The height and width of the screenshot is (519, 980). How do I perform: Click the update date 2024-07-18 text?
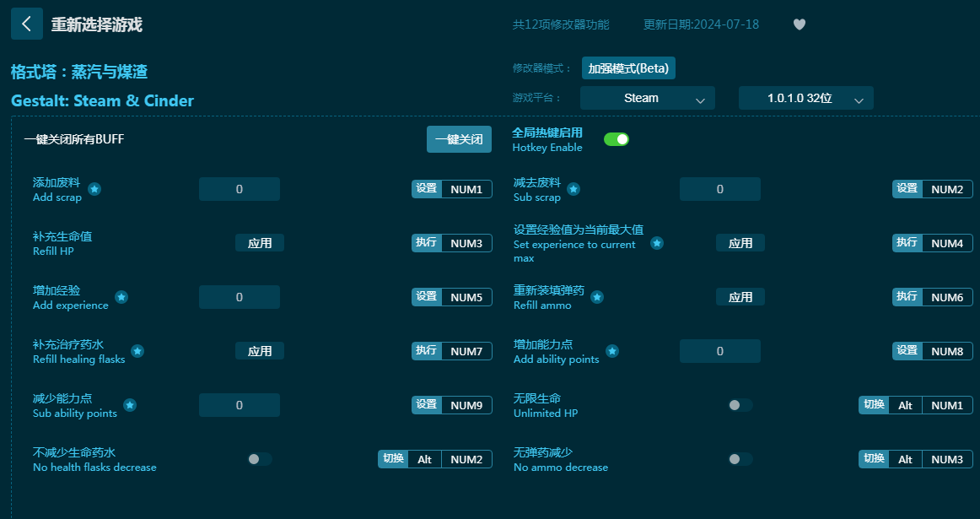[x=701, y=24]
